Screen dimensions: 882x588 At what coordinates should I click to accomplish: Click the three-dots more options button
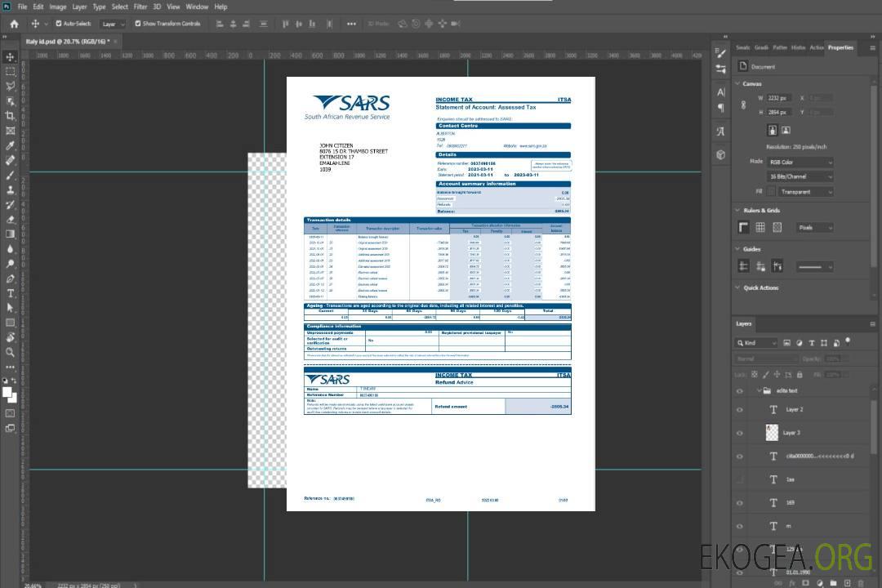(x=351, y=24)
